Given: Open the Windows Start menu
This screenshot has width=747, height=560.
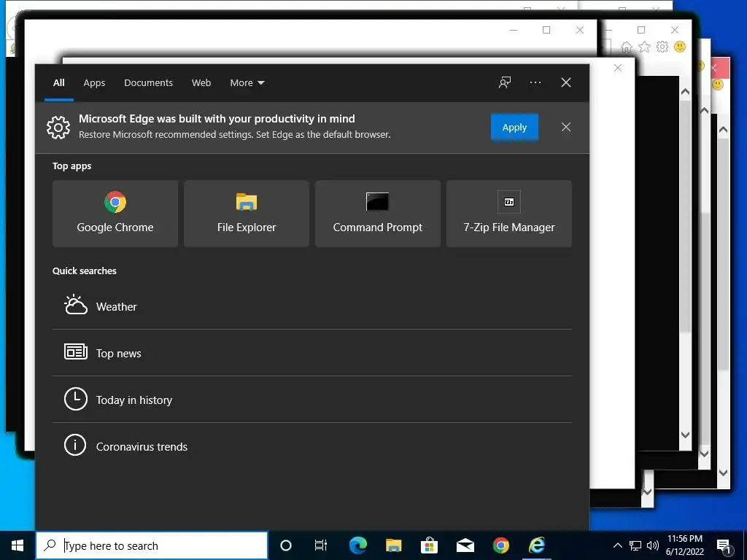Looking at the screenshot, I should pyautogui.click(x=18, y=545).
